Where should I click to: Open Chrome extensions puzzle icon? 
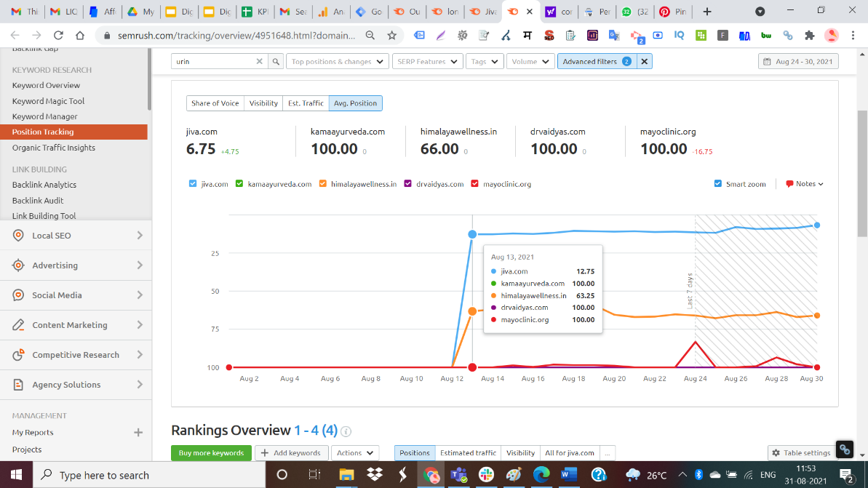click(x=809, y=36)
